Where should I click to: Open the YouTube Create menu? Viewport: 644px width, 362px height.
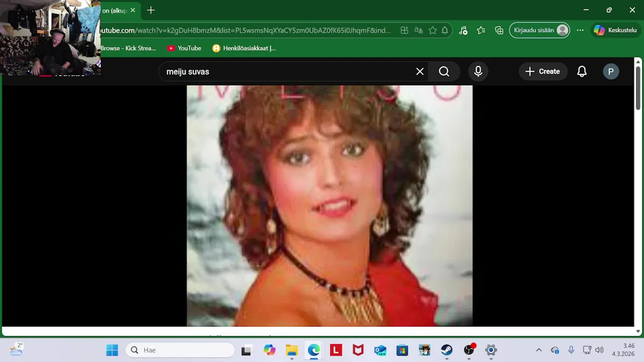click(x=543, y=71)
